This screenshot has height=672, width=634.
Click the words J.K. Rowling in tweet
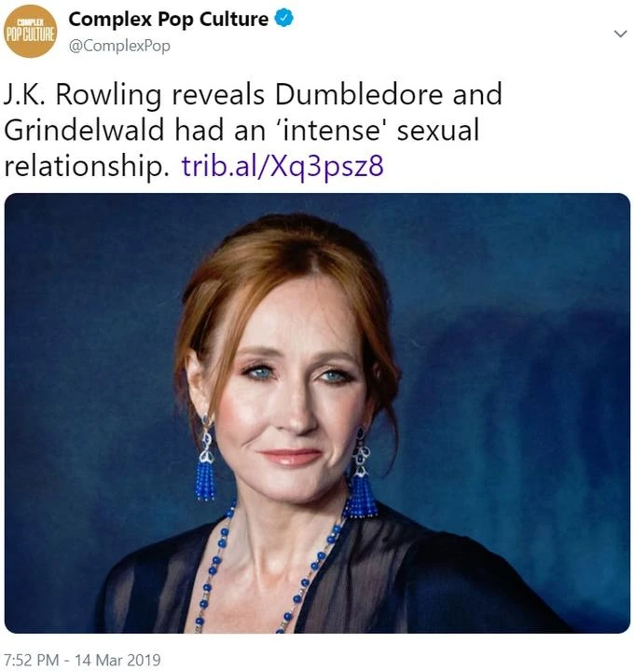tap(83, 95)
